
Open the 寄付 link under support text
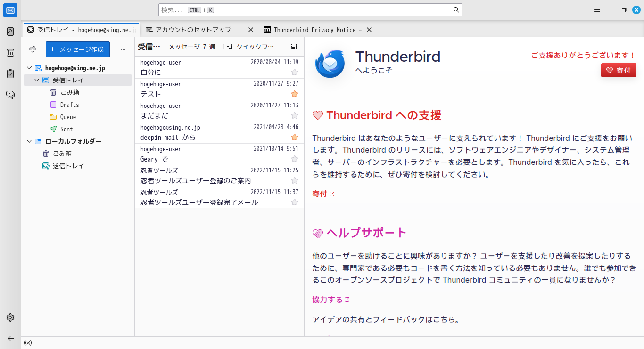point(323,194)
